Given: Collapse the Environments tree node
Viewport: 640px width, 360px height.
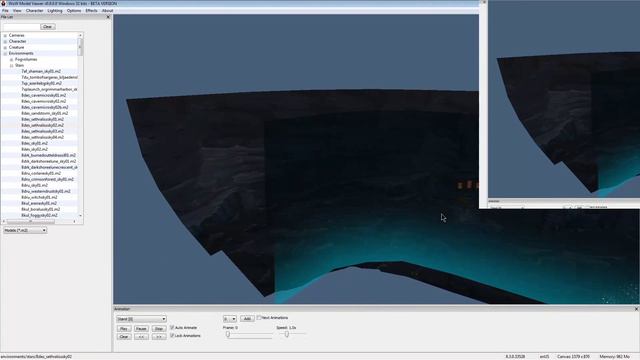Looking at the screenshot, I should point(5,53).
